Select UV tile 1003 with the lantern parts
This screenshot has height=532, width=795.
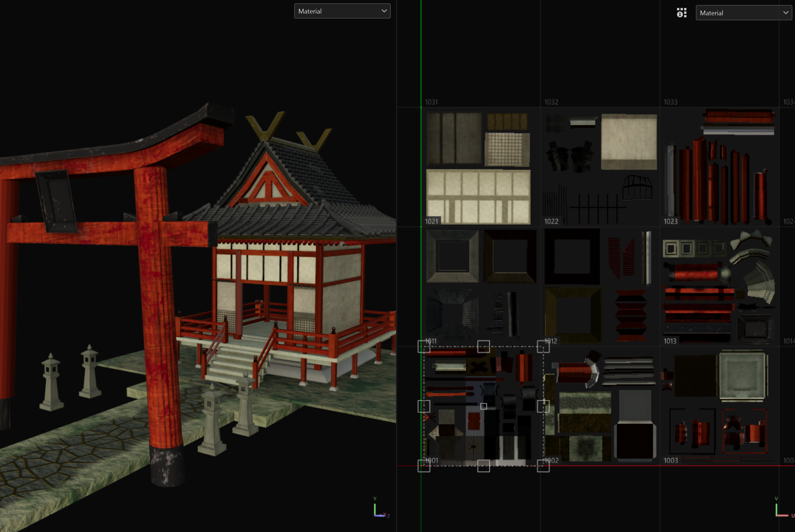(719, 406)
